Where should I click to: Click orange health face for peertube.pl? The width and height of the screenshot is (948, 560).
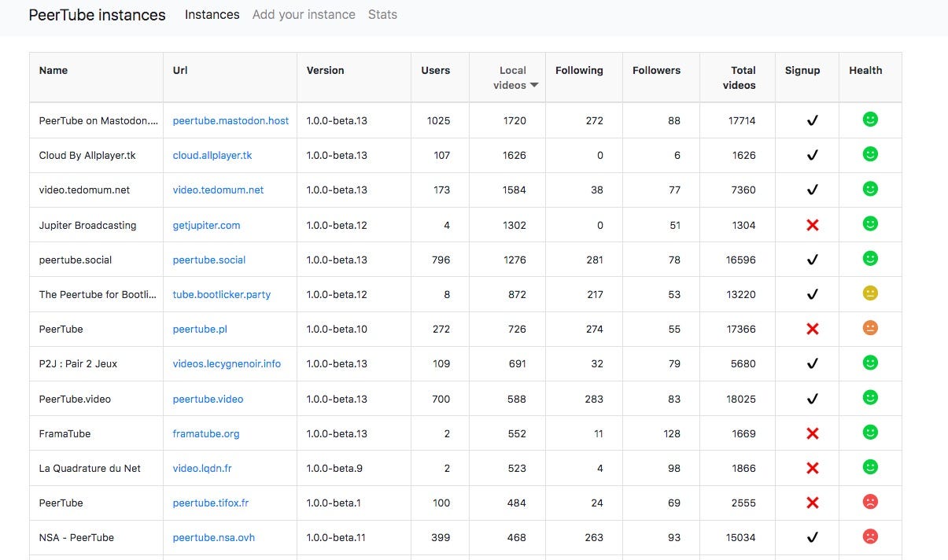click(x=869, y=328)
